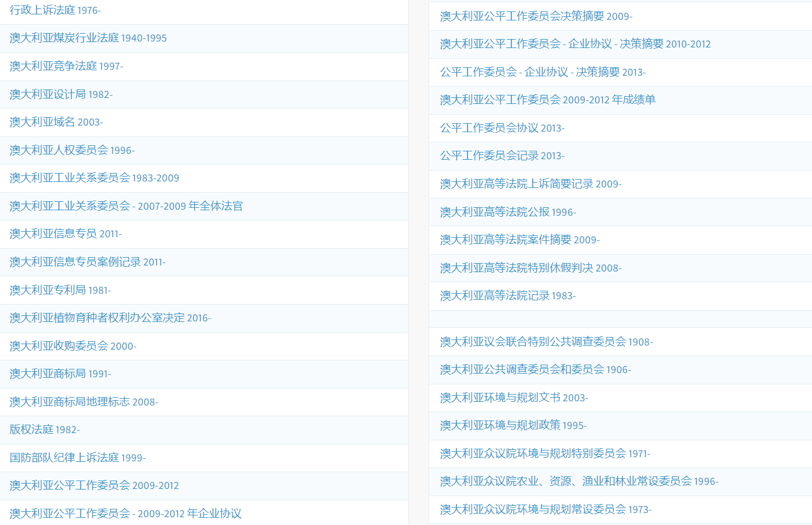Viewport: 812px width, 525px height.
Task: Click 澳大利亚公平工作委员会 2009-2012 年企业协议 link
Action: tap(125, 514)
